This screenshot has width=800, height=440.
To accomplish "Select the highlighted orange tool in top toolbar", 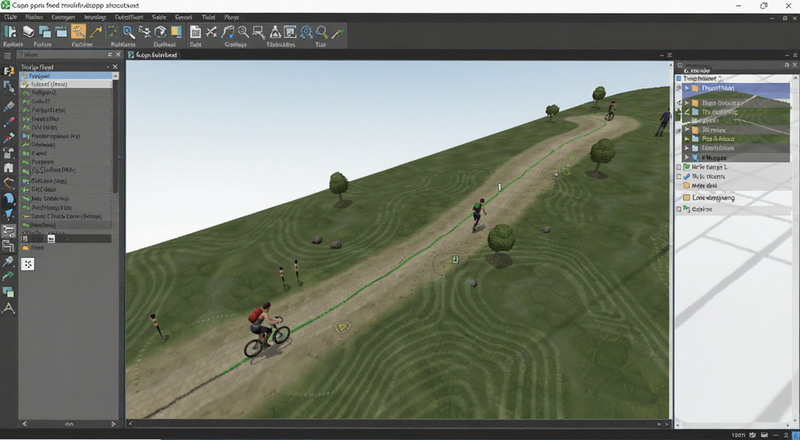I will click(x=78, y=32).
